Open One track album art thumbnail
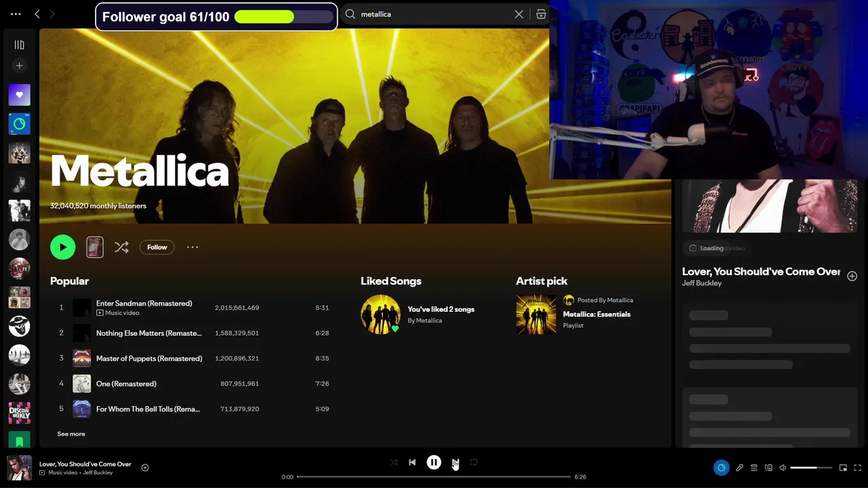This screenshot has width=868, height=488. pos(81,384)
